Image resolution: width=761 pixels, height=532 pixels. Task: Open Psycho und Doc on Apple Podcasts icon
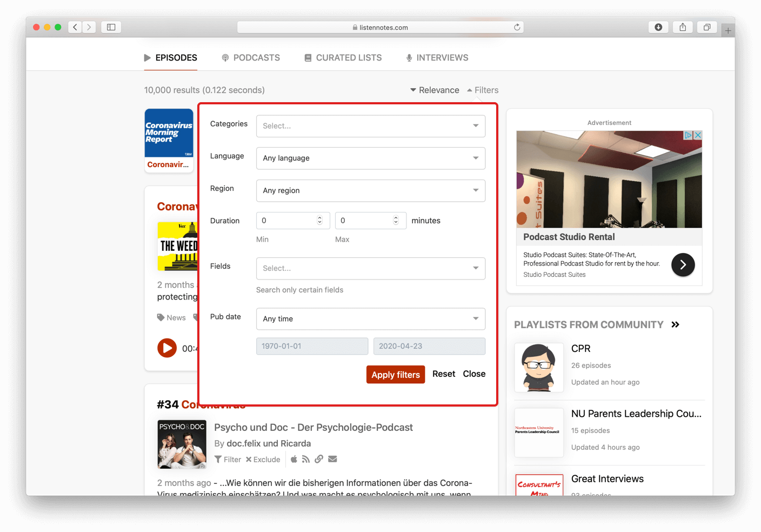[x=294, y=459]
